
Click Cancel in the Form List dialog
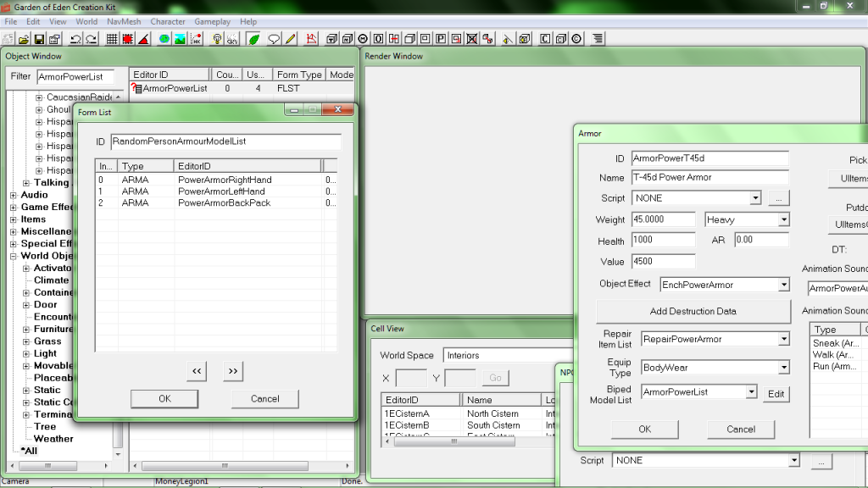pyautogui.click(x=265, y=399)
